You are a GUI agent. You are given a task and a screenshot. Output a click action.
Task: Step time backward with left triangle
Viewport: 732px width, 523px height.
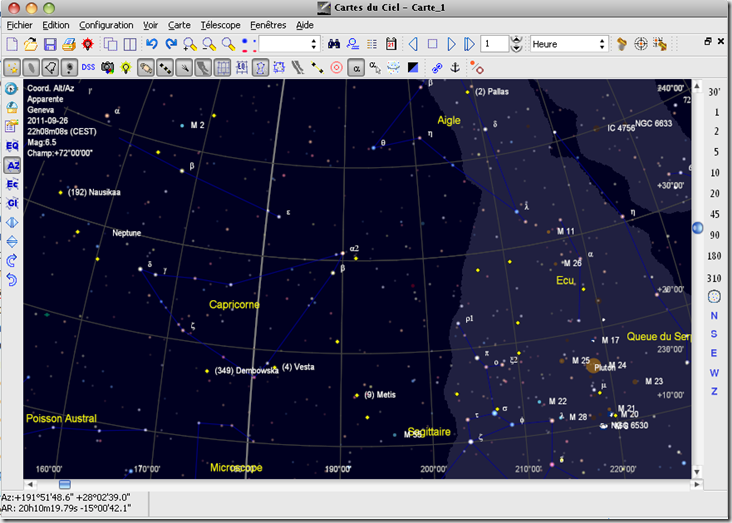pos(413,44)
